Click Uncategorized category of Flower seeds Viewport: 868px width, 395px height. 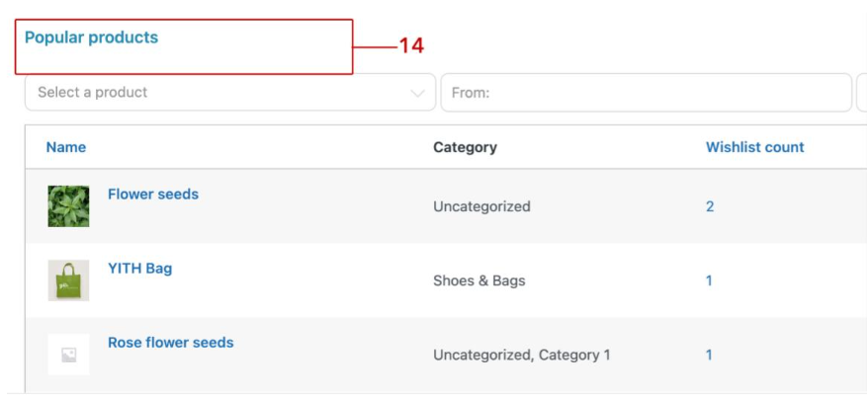click(x=481, y=206)
